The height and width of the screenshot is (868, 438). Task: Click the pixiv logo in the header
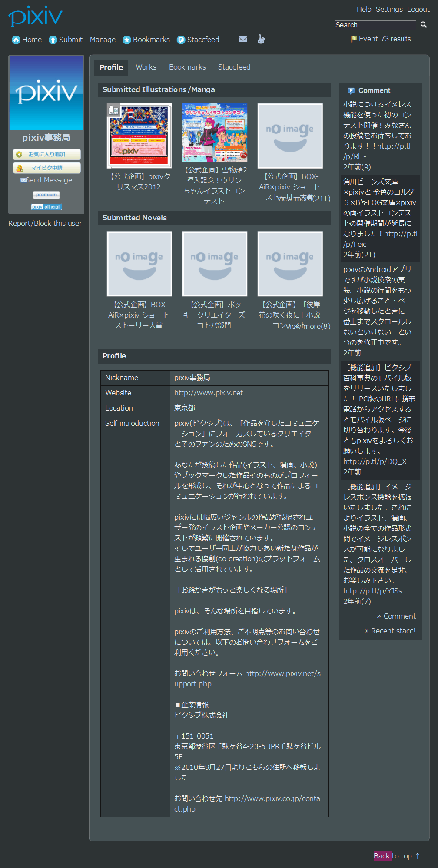coord(36,16)
